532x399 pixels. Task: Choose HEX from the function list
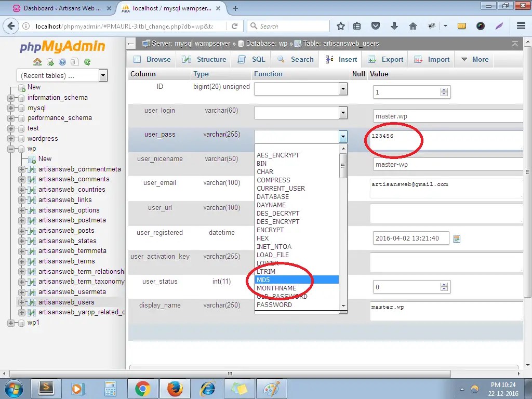pos(297,238)
